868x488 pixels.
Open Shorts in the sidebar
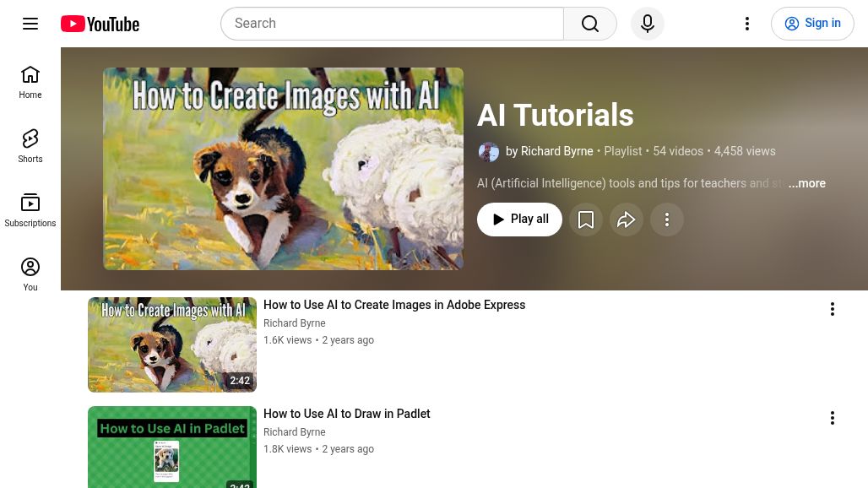pos(30,146)
